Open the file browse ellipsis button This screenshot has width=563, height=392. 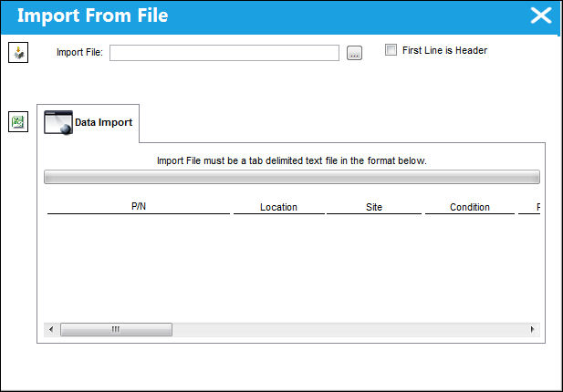click(x=354, y=53)
